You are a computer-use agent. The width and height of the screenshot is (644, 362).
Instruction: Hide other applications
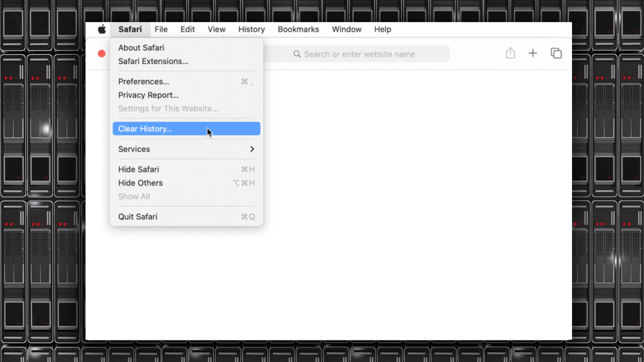pos(140,183)
